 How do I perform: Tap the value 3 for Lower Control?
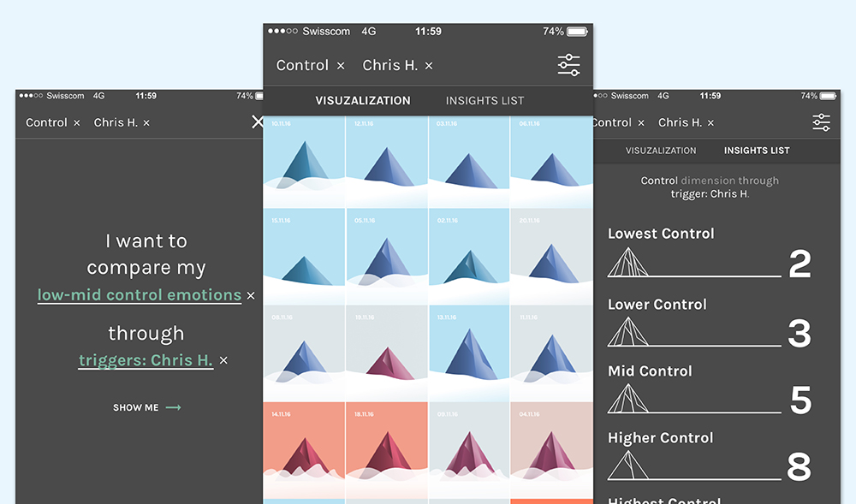tap(800, 333)
